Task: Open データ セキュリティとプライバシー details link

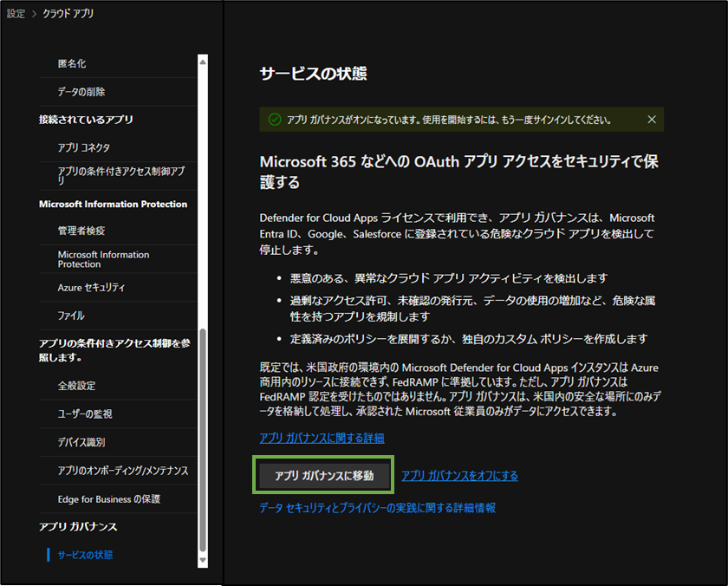Action: click(x=378, y=507)
